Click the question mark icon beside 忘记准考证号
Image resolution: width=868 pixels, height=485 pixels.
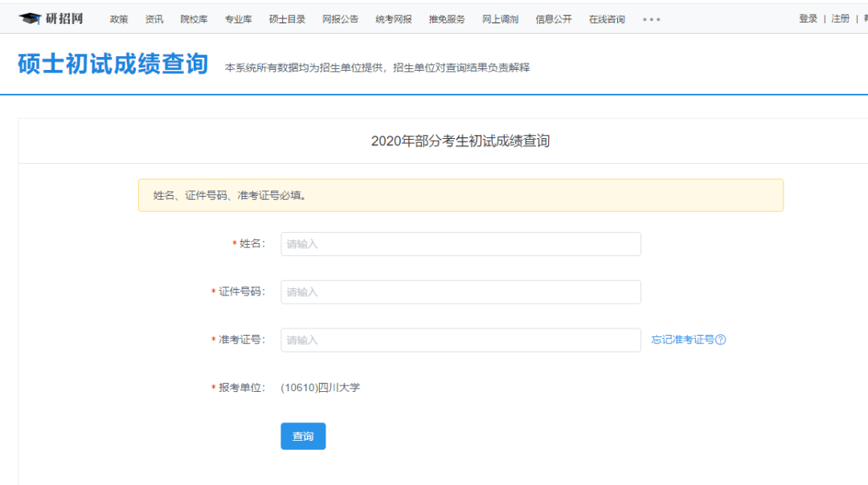coord(720,340)
